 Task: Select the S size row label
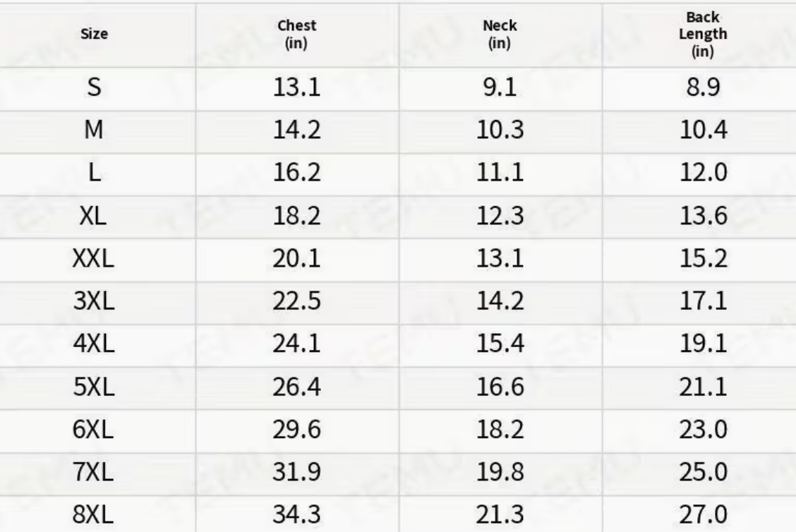[x=95, y=88]
